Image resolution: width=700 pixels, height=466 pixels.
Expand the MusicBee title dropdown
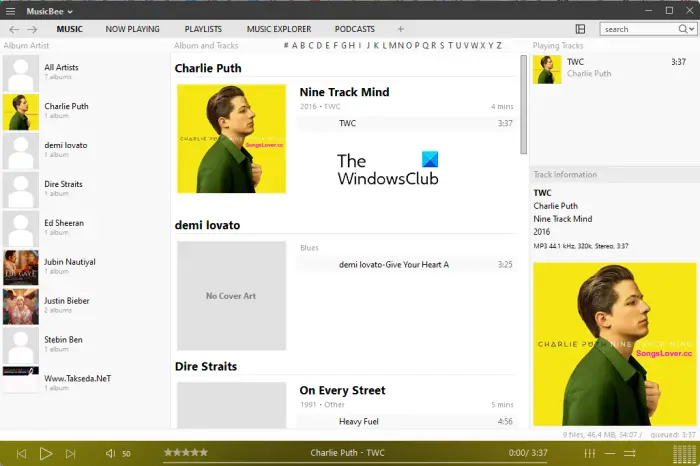tap(50, 12)
